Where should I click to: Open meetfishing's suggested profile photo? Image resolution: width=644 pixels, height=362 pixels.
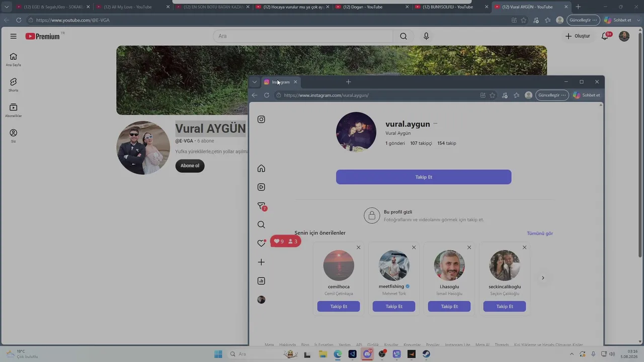pos(394,265)
